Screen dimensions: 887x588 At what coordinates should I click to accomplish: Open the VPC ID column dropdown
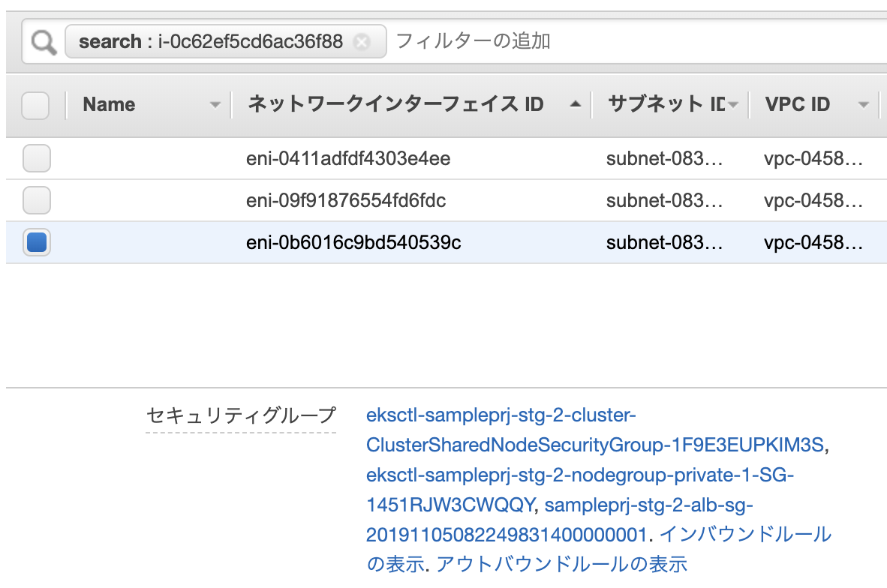pos(861,105)
